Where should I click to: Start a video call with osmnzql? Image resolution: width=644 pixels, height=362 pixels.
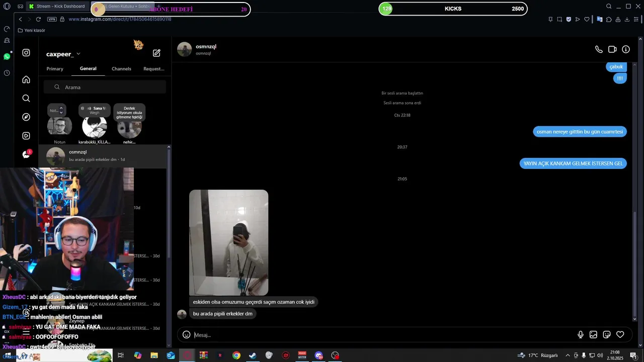(x=612, y=49)
